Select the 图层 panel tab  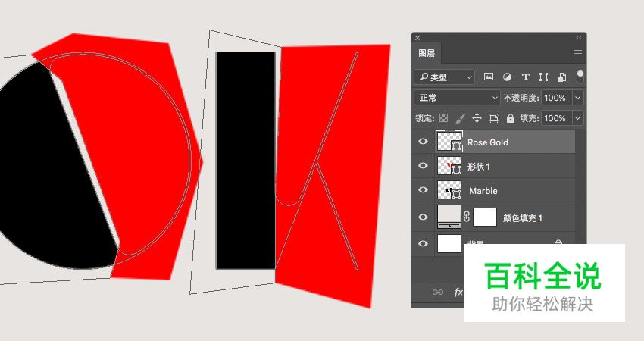427,53
